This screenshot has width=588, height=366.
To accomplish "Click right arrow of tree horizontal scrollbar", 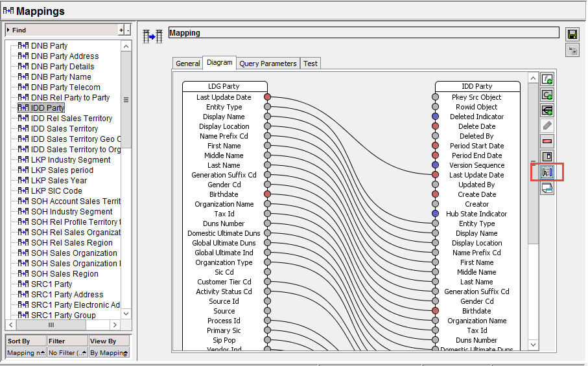I will [x=115, y=325].
